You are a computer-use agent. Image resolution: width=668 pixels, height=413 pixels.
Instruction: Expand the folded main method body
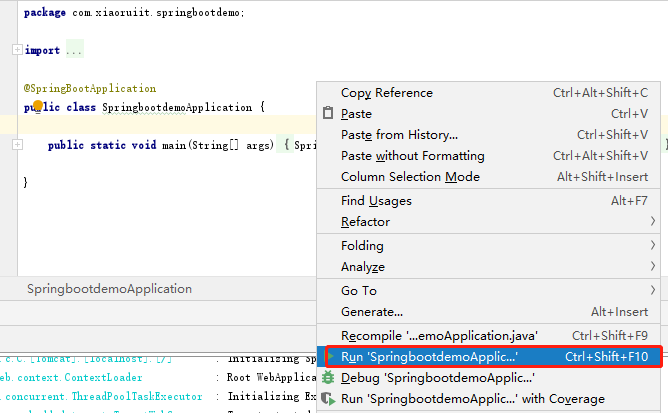tap(17, 145)
